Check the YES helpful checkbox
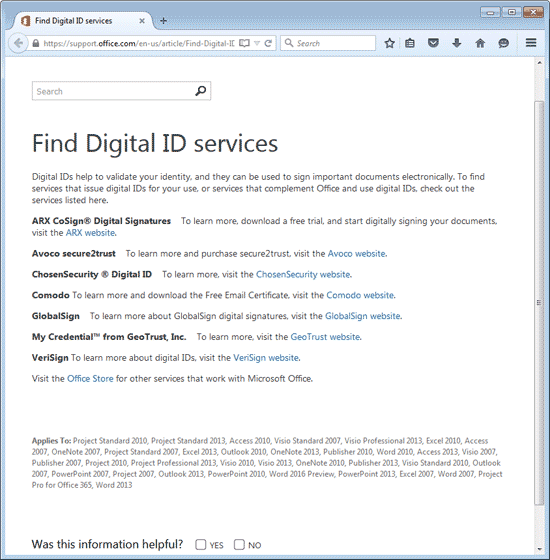Screen dimensions: 550x560 tap(201, 545)
